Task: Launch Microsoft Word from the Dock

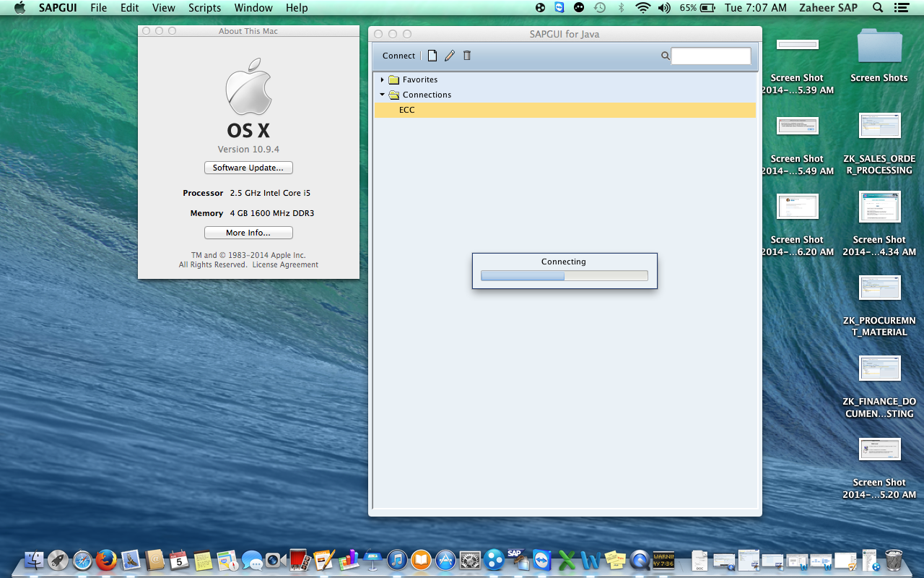Action: tap(590, 559)
